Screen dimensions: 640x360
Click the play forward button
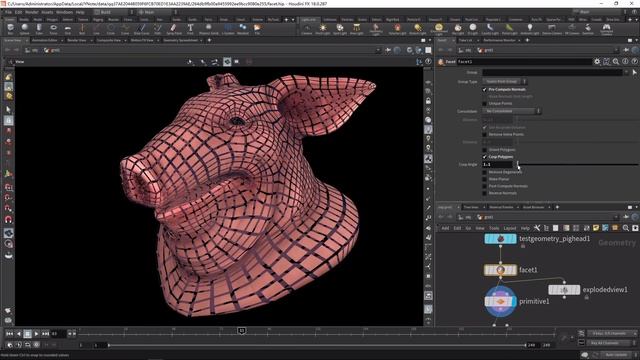click(36, 334)
